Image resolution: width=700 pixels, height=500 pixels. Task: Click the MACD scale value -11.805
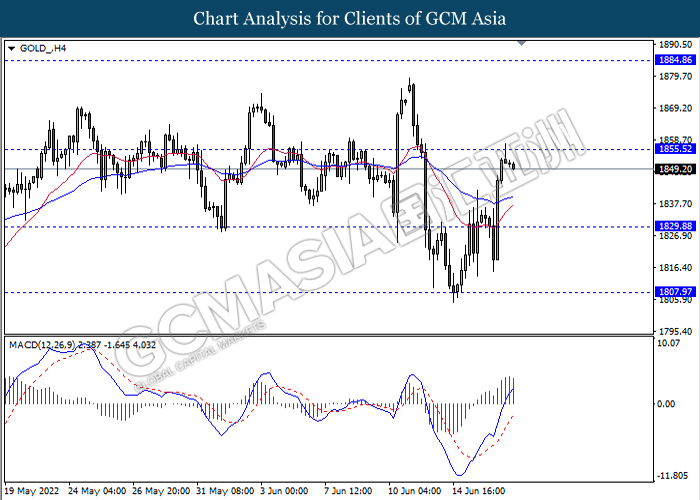672,475
